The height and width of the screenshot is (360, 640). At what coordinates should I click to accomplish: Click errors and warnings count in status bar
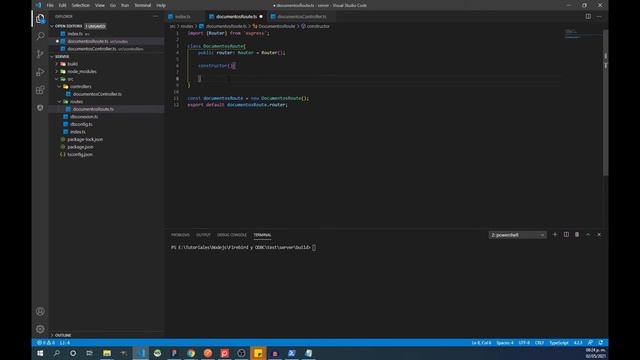click(x=46, y=343)
